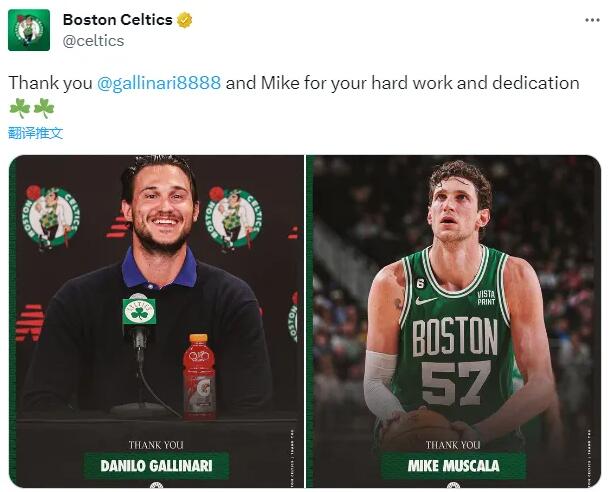This screenshot has height=492, width=614.
Task: Click the number 57 on the jersey
Action: pos(456,382)
